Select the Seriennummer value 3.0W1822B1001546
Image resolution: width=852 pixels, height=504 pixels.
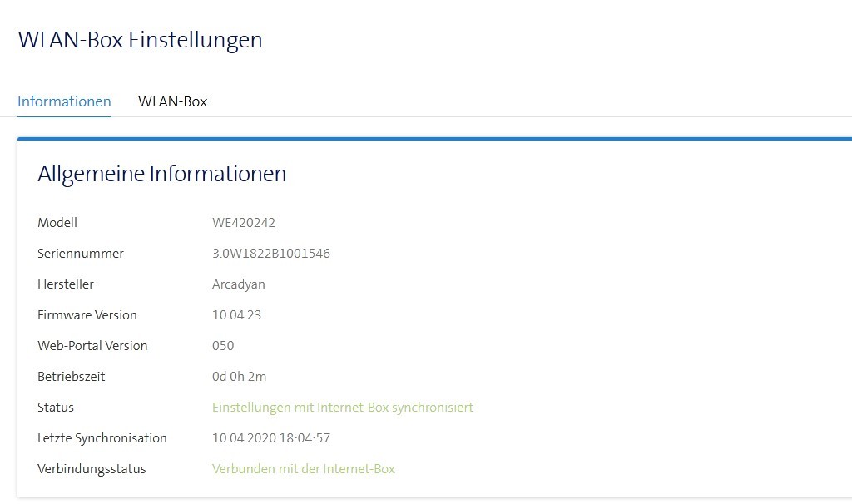click(x=270, y=253)
